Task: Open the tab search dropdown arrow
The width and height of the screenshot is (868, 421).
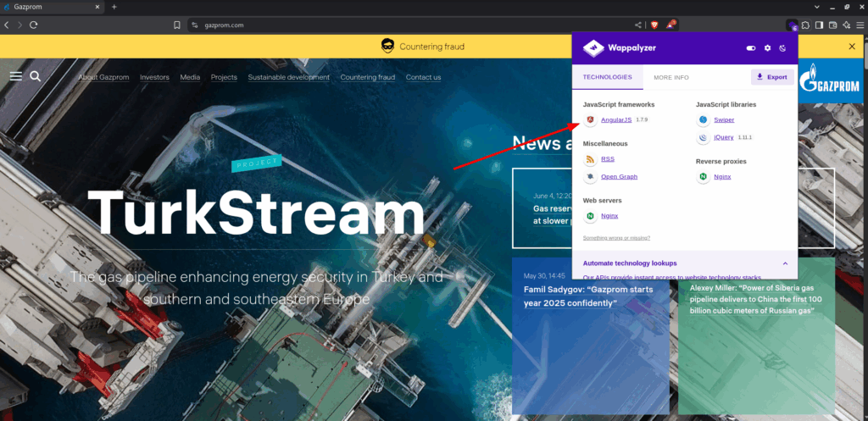Action: click(817, 7)
